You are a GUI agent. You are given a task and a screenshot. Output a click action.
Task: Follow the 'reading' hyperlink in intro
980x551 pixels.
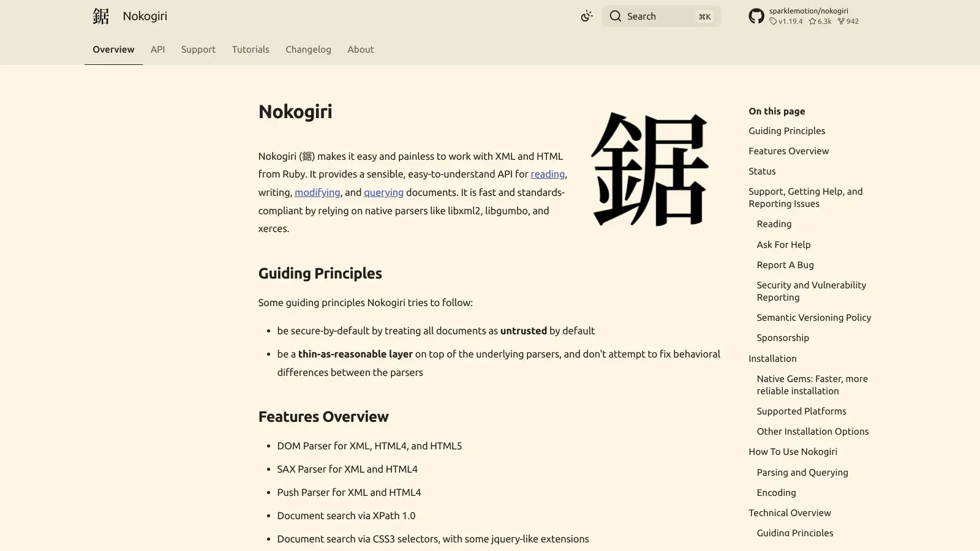[548, 174]
